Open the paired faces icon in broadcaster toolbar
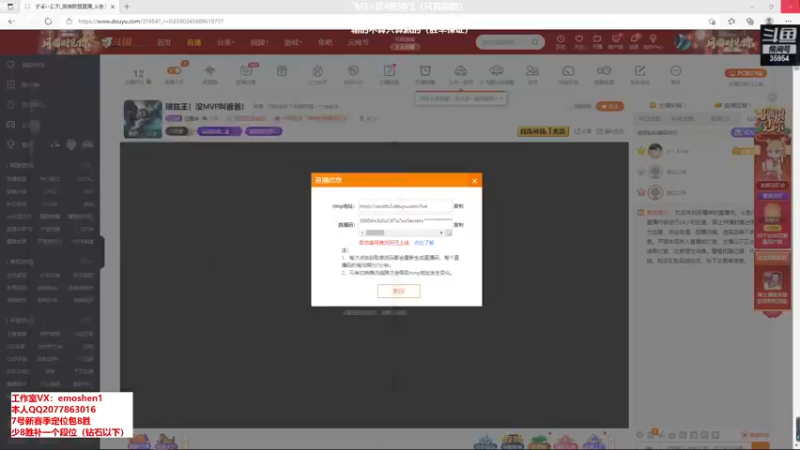This screenshot has width=800, height=450. pos(604,71)
